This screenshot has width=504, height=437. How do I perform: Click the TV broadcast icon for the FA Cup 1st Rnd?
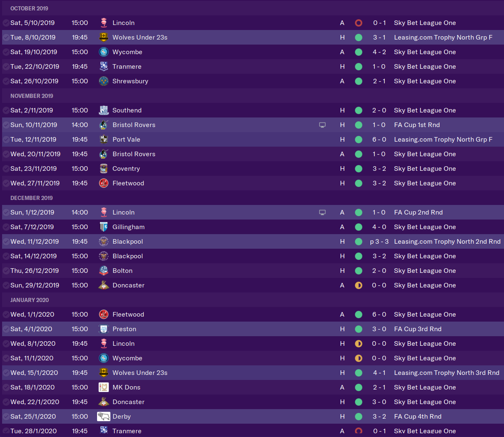click(x=322, y=125)
